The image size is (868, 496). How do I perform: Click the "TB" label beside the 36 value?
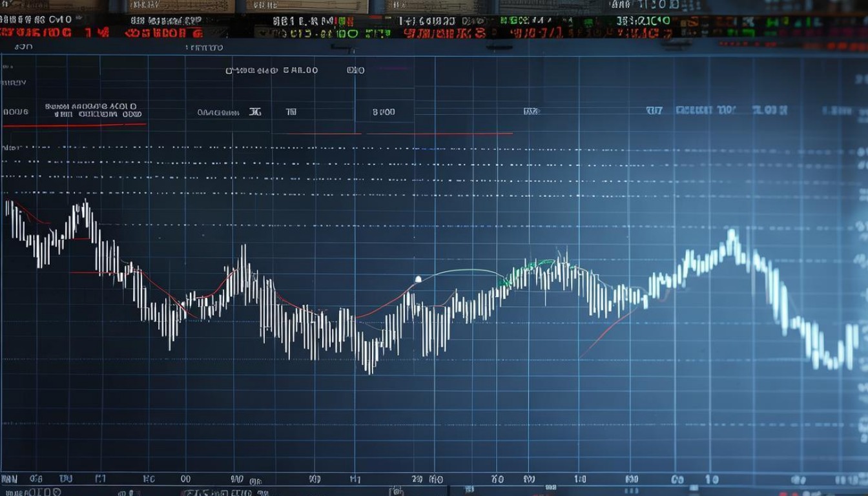[x=291, y=112]
